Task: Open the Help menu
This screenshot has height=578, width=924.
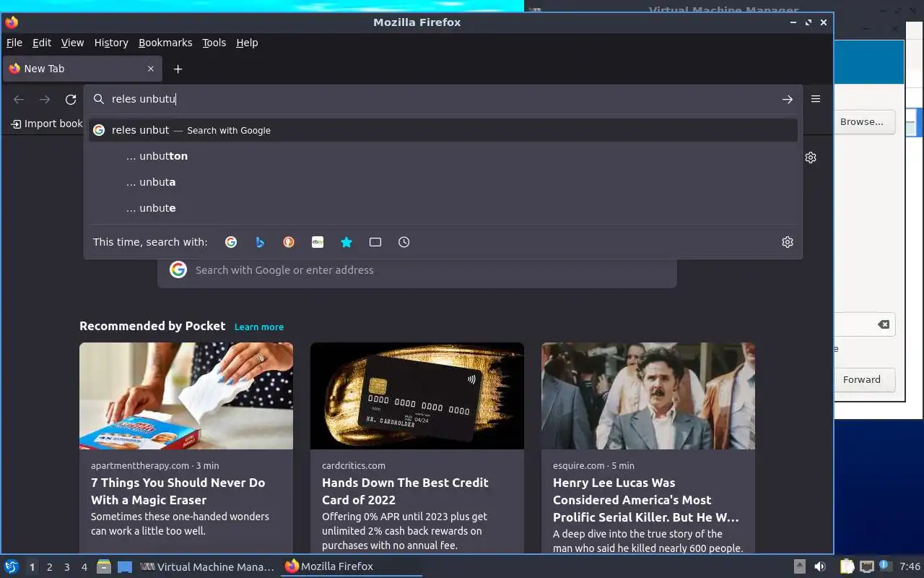Action: coord(247,43)
